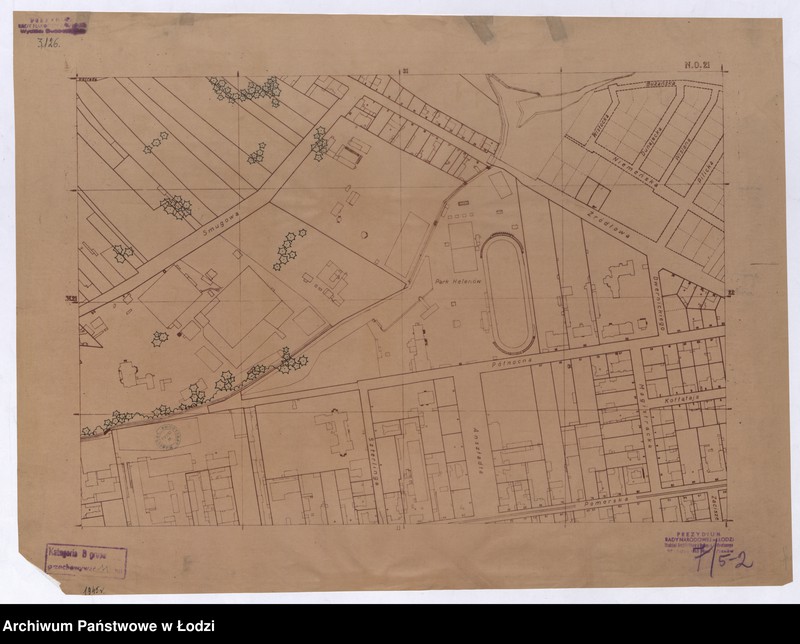The width and height of the screenshot is (800, 644).
Task: Click the 'Archiwum Państwowe w Łodzi' caption
Action: tap(108, 627)
